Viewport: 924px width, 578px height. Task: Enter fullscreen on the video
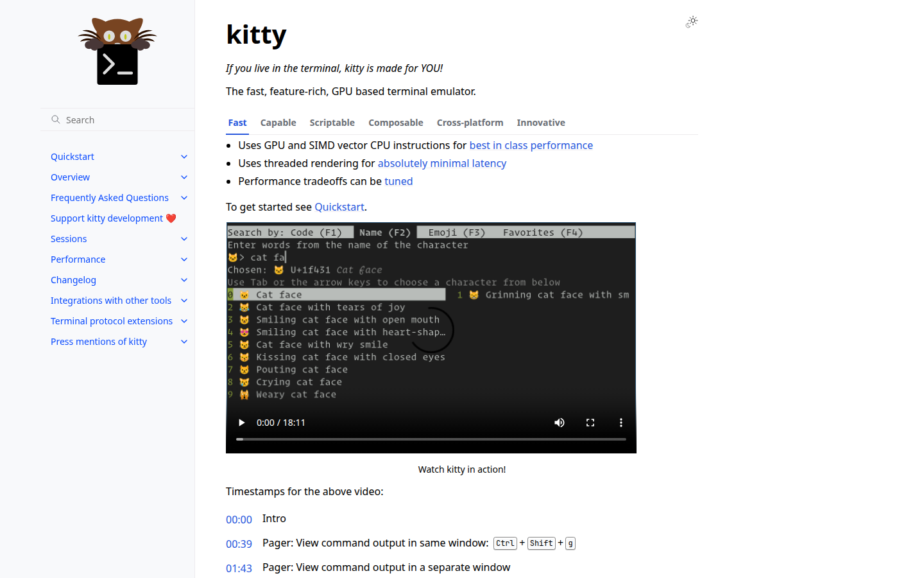coord(590,423)
